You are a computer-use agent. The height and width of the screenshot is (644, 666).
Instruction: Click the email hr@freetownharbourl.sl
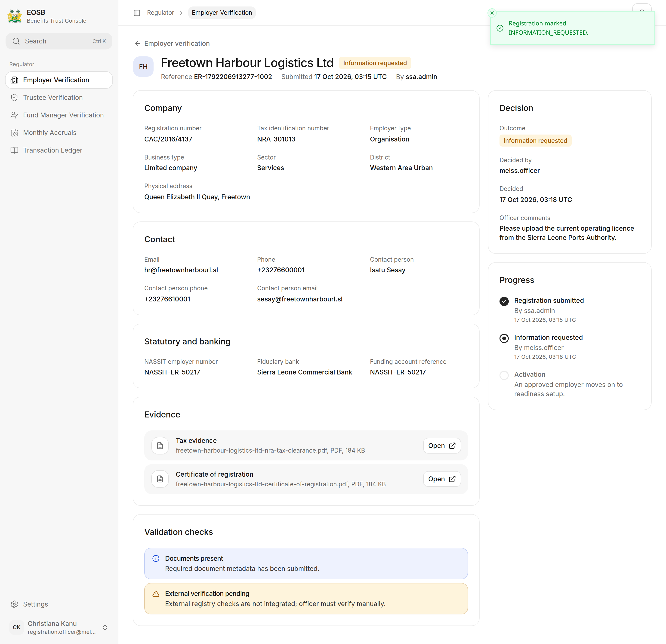(181, 270)
